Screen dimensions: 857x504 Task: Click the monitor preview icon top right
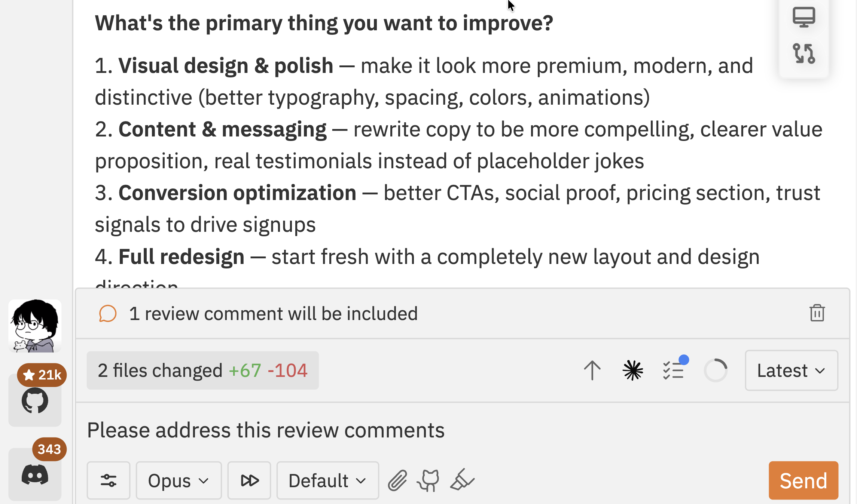coord(803,17)
